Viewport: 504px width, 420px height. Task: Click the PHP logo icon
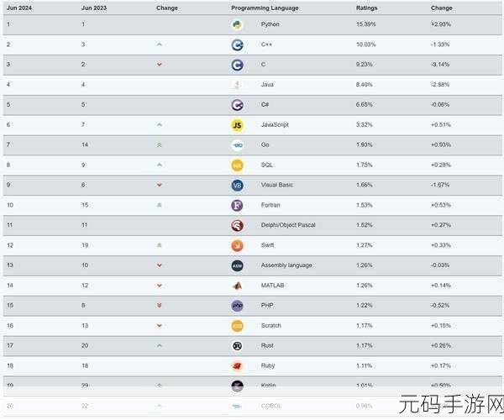[237, 306]
